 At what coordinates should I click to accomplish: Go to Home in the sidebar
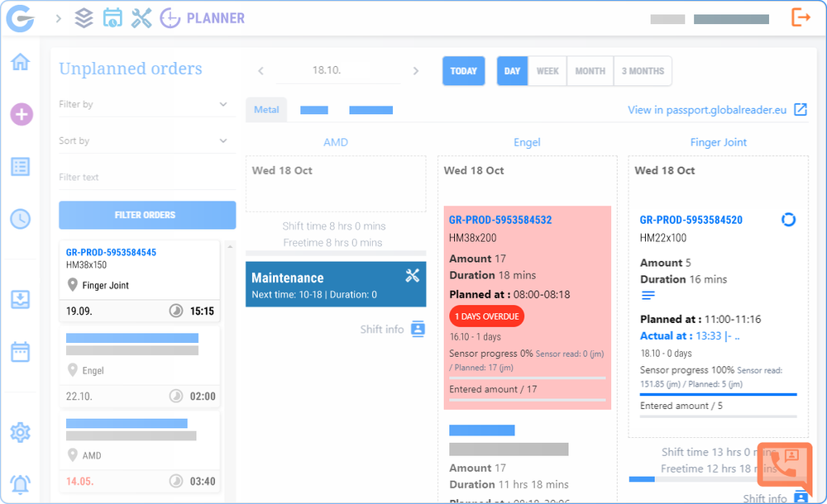[21, 62]
